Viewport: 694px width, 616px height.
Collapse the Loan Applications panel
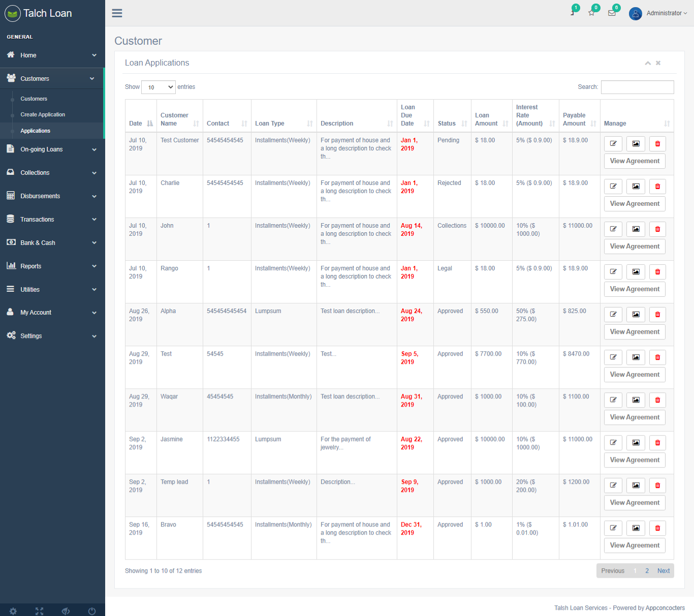tap(648, 63)
